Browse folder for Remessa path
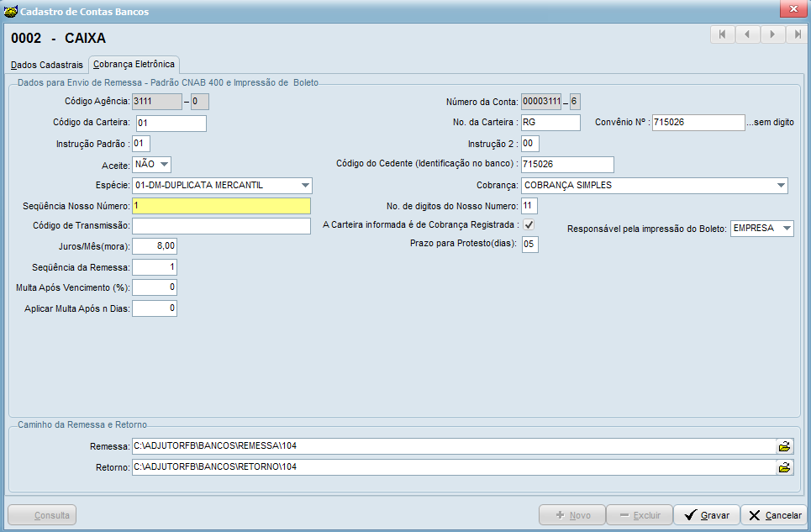This screenshot has width=811, height=532. tap(785, 446)
